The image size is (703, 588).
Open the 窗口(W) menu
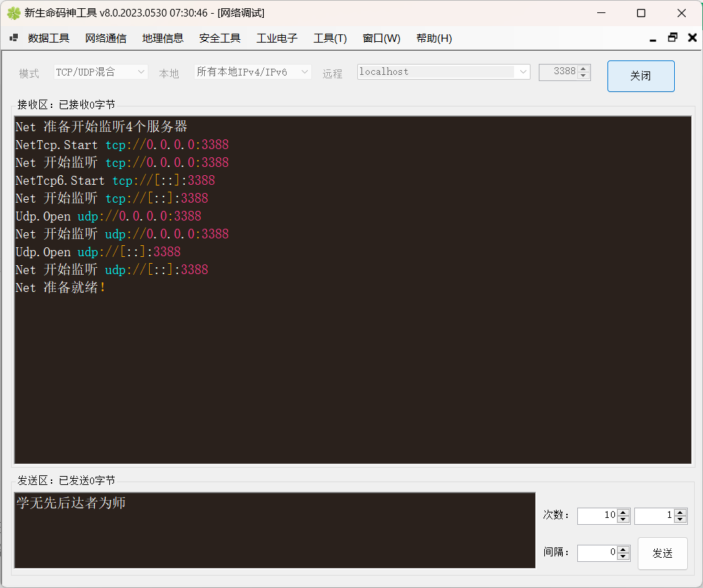coord(381,38)
